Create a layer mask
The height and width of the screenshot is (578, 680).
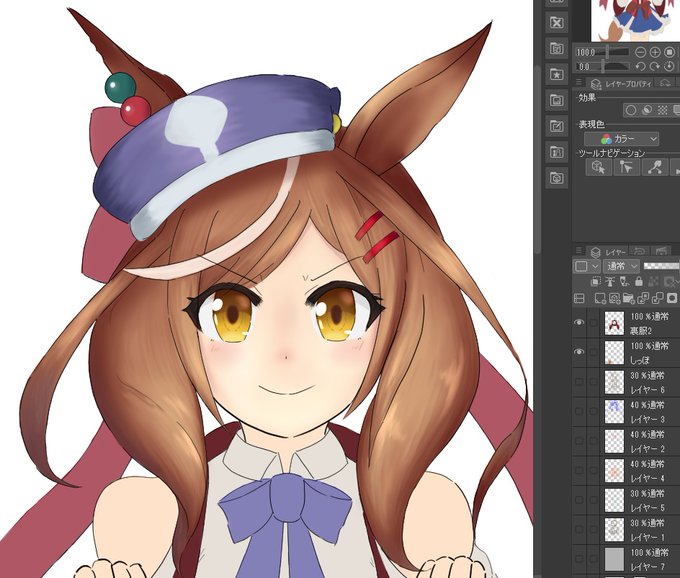(x=672, y=298)
